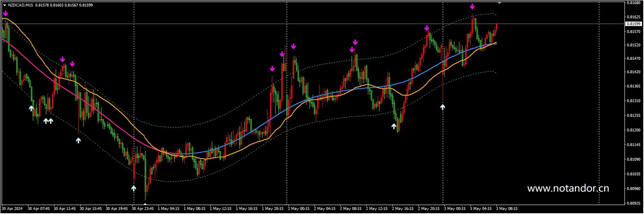Image resolution: width=644 pixels, height=214 pixels.
Task: Click the 1 May 16:15 time label
Action: pyautogui.click(x=246, y=209)
